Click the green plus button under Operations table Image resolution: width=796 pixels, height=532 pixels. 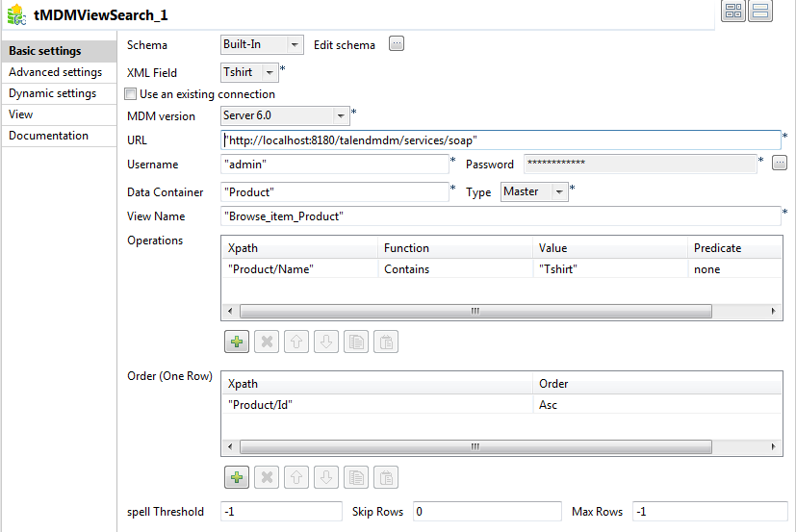[237, 342]
